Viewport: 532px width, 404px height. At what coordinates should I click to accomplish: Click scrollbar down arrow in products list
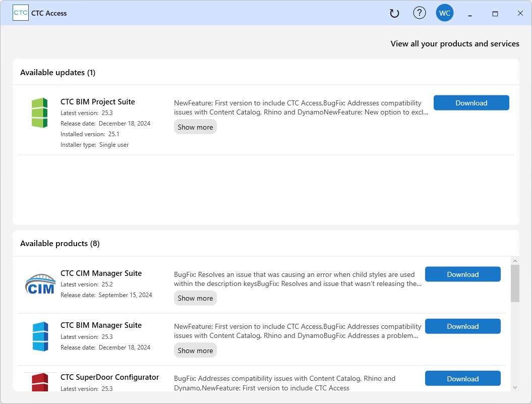515,387
